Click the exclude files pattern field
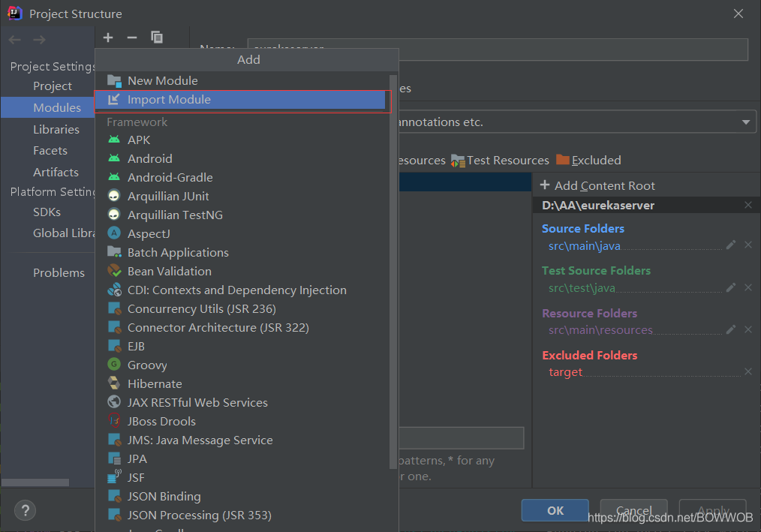Screen dimensions: 761x532 [x=461, y=438]
